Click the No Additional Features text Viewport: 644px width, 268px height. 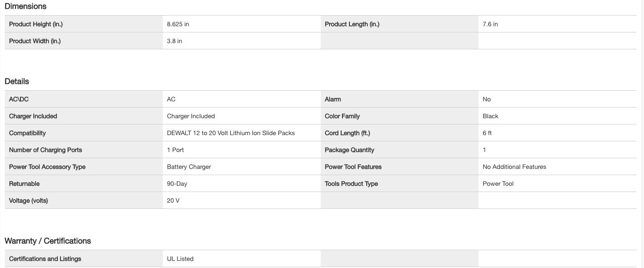tap(514, 167)
